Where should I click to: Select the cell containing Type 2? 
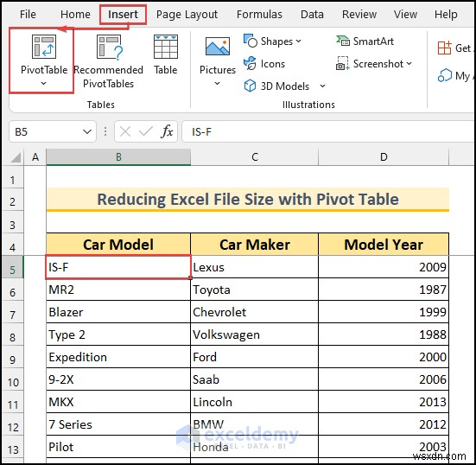click(118, 334)
